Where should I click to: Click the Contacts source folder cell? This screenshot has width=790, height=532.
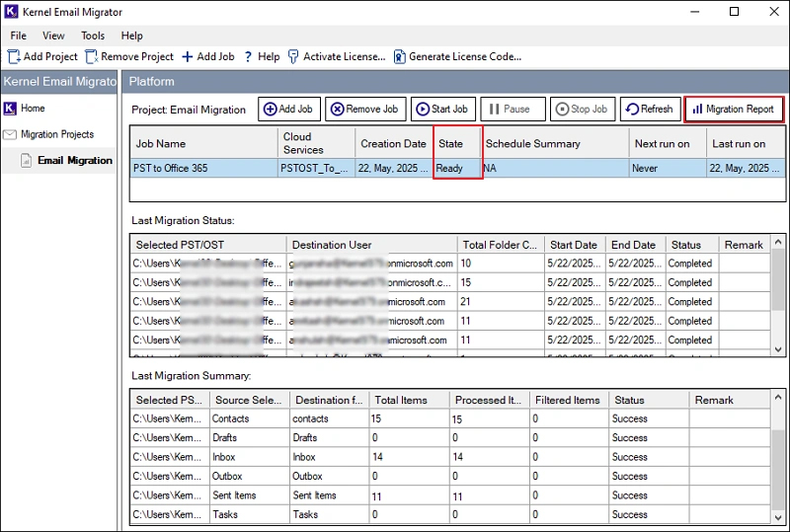pyautogui.click(x=250, y=418)
